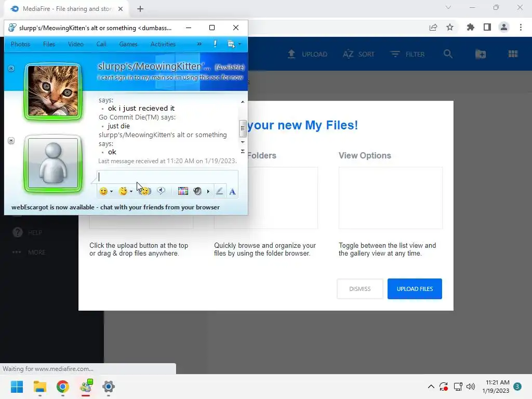Open a new Chrome tab
Viewport: 532px width, 399px height.
140,9
